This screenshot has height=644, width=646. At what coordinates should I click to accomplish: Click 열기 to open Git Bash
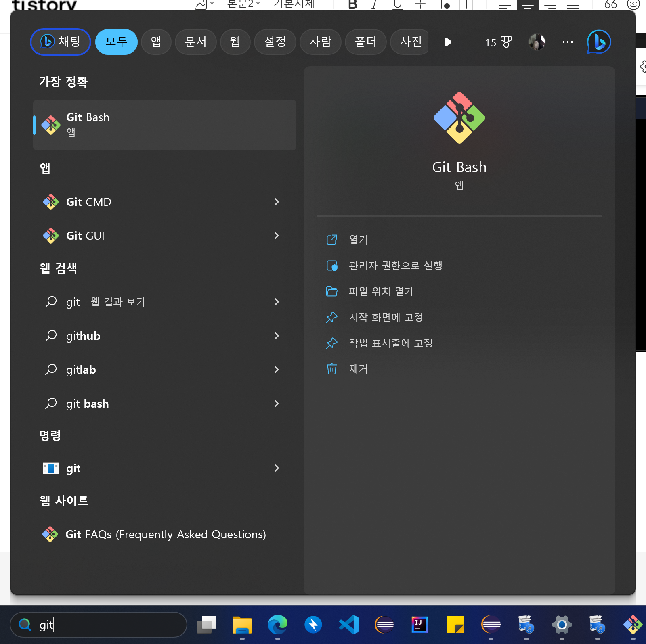click(x=459, y=240)
